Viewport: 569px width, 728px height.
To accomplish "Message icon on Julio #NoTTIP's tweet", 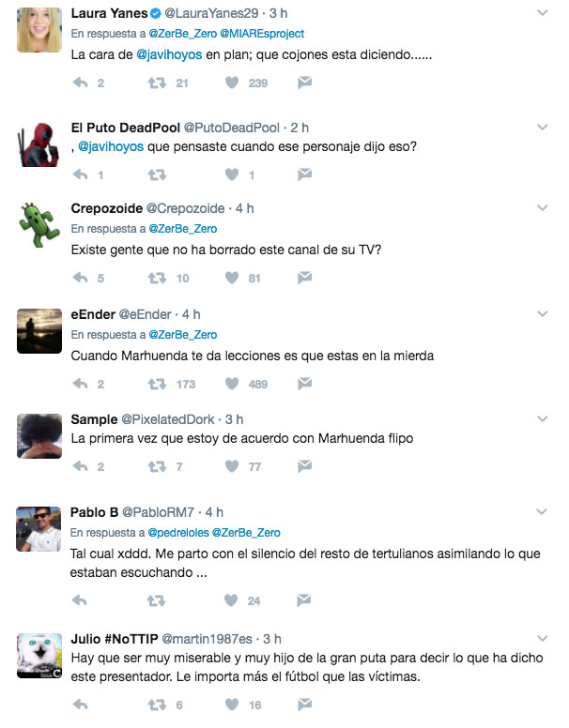I will tap(304, 705).
